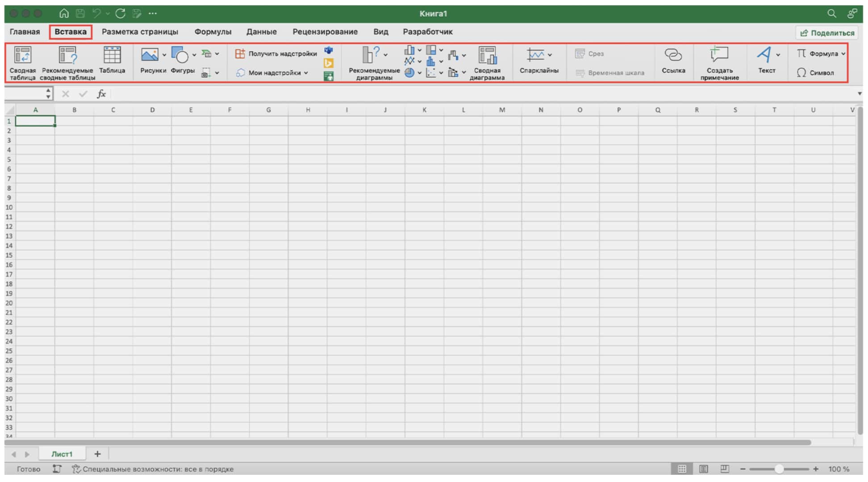The width and height of the screenshot is (868, 482).
Task: Click the zoom slider handle
Action: pyautogui.click(x=779, y=469)
